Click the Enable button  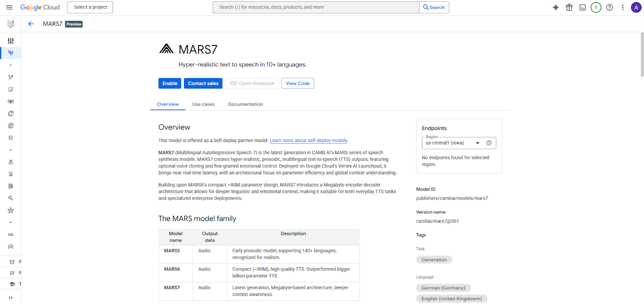tap(169, 83)
